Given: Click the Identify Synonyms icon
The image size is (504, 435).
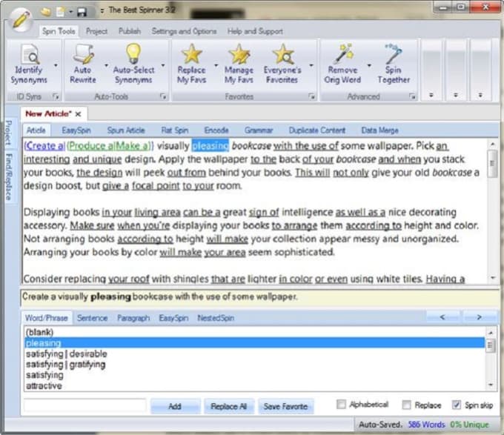Looking at the screenshot, I should (29, 64).
